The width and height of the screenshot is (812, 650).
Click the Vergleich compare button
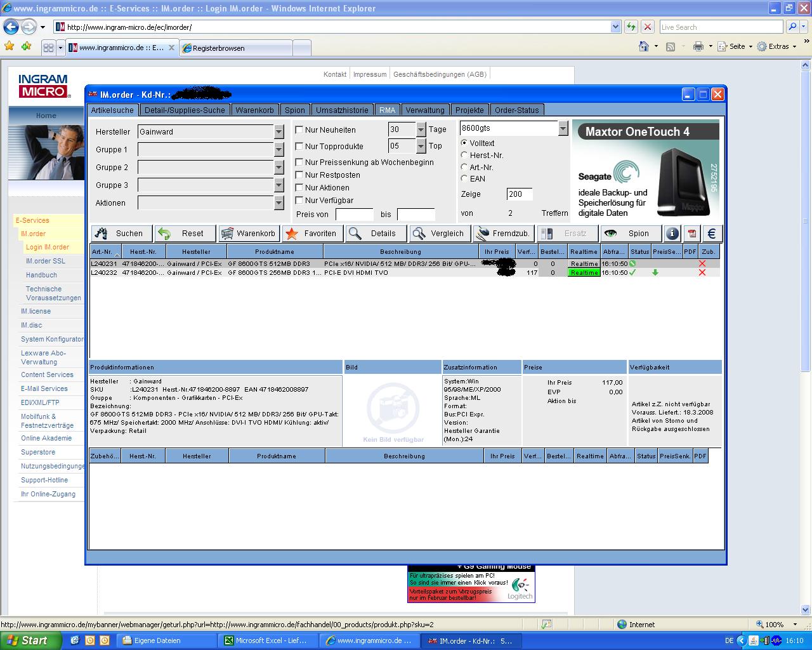coord(440,234)
